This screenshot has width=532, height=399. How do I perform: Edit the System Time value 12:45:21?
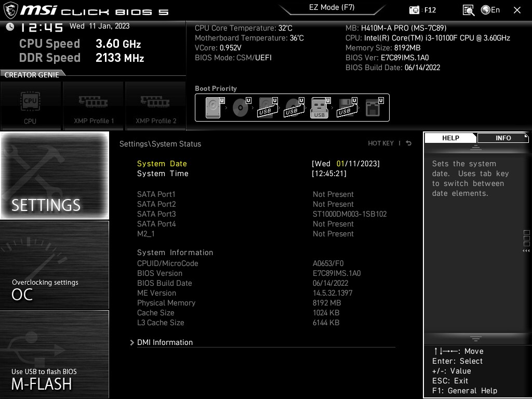point(329,174)
